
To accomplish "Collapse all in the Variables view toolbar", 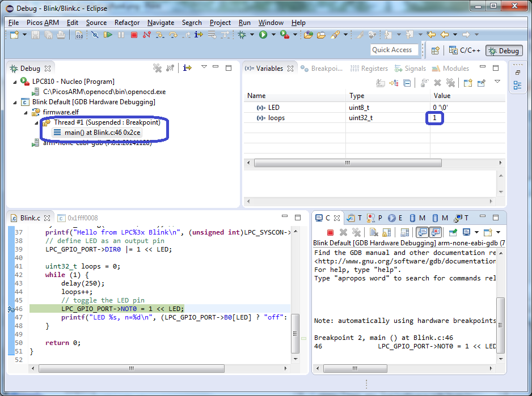I will (x=407, y=83).
